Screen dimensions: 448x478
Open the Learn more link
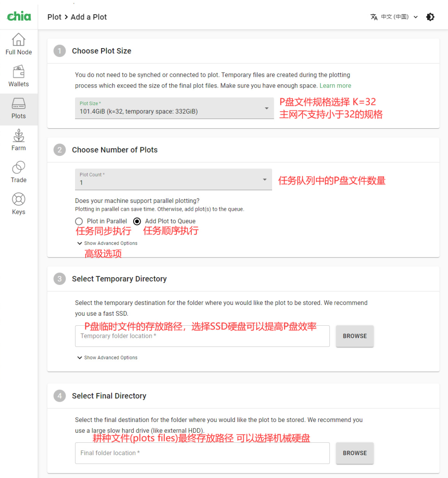point(335,85)
